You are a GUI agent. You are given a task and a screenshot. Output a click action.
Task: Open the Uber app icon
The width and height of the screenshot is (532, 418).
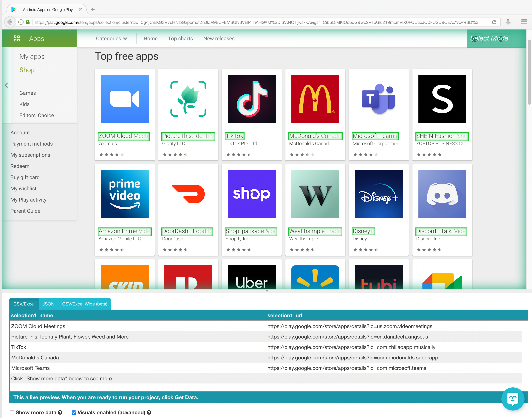coord(252,277)
